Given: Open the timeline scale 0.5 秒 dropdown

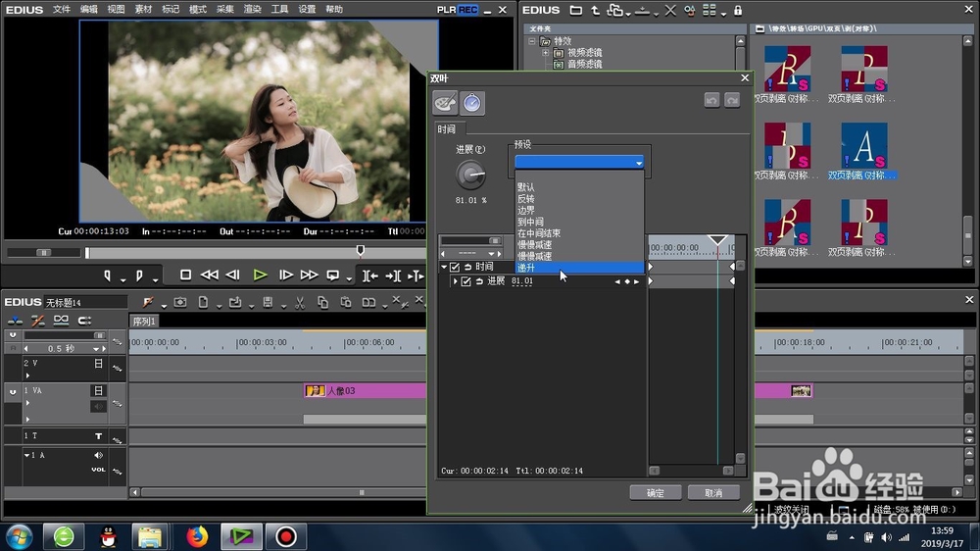Looking at the screenshot, I should [x=96, y=349].
